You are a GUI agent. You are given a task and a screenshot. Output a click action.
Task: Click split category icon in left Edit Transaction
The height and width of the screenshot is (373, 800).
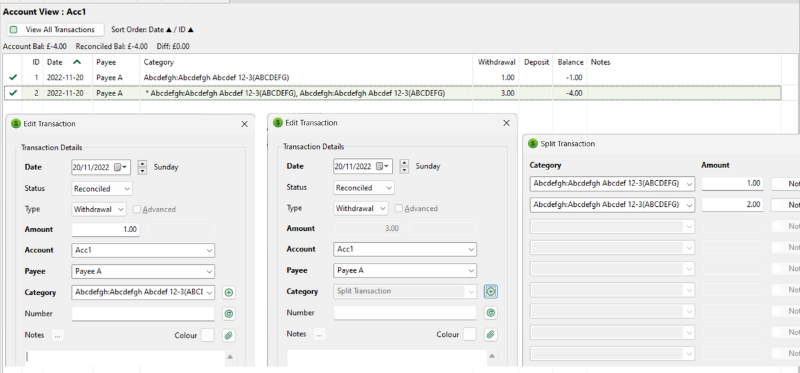229,292
